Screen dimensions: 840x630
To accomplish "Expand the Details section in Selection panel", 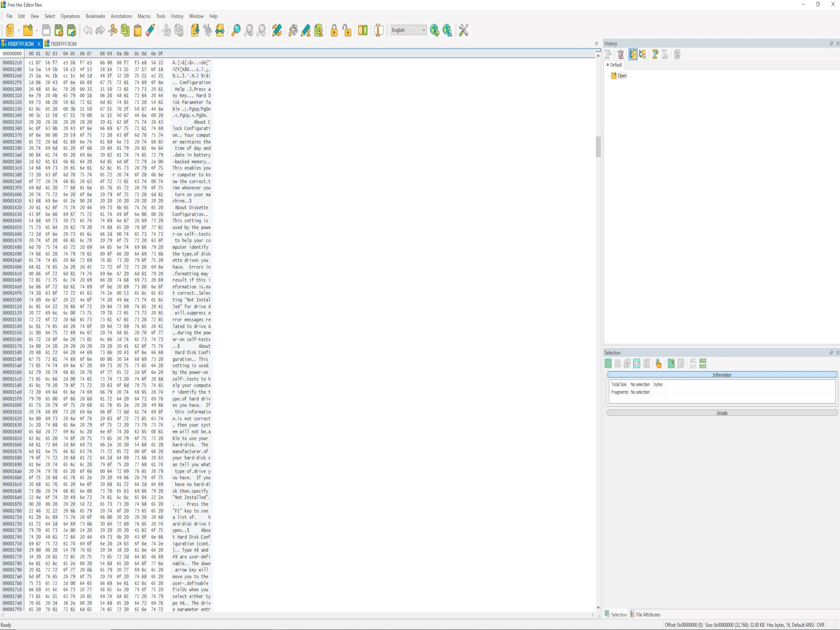I will tap(721, 413).
